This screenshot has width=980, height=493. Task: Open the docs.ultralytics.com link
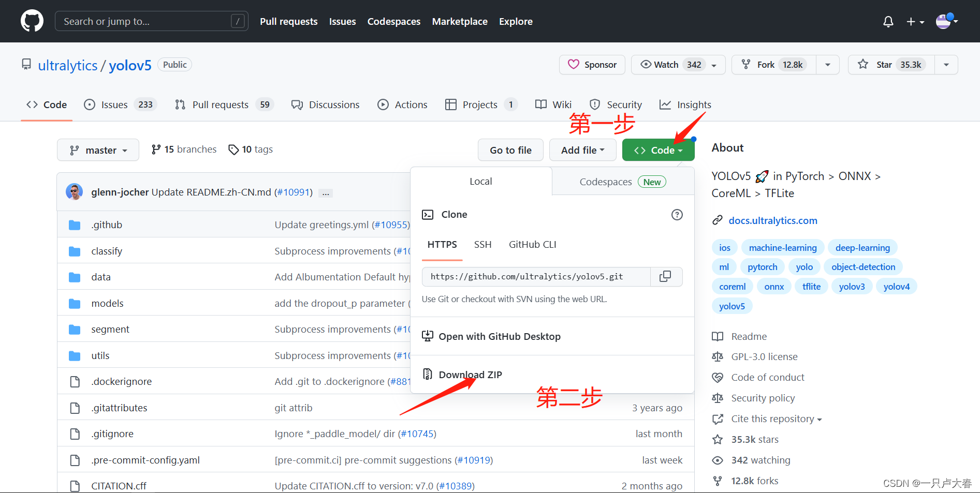tap(773, 220)
